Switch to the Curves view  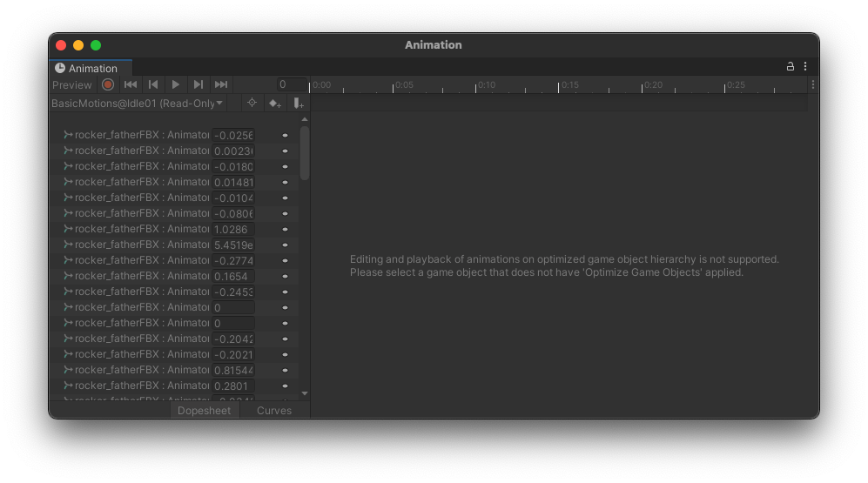pyautogui.click(x=274, y=411)
